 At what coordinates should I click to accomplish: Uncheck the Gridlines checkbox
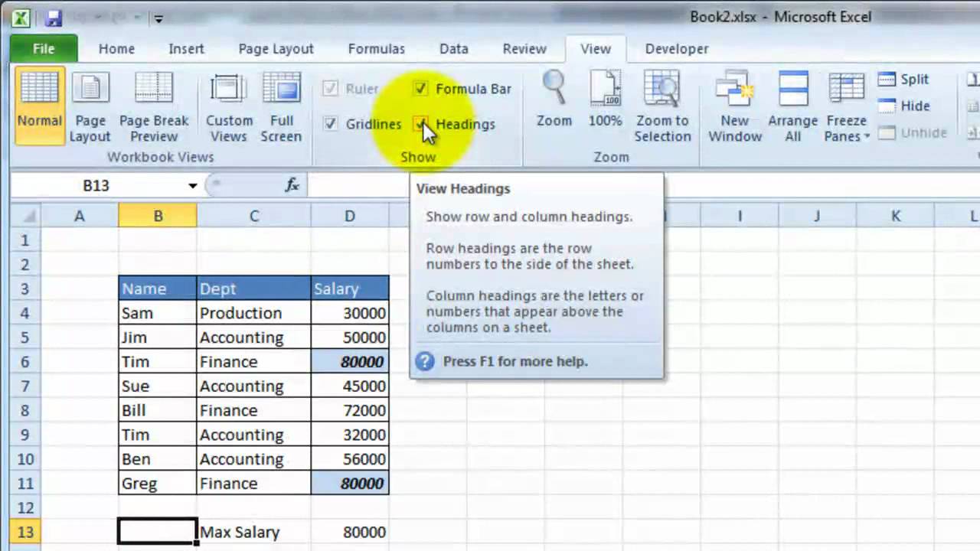330,124
